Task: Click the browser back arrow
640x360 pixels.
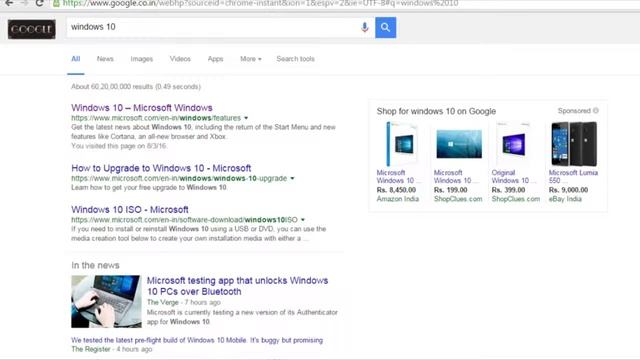Action: pos(9,3)
